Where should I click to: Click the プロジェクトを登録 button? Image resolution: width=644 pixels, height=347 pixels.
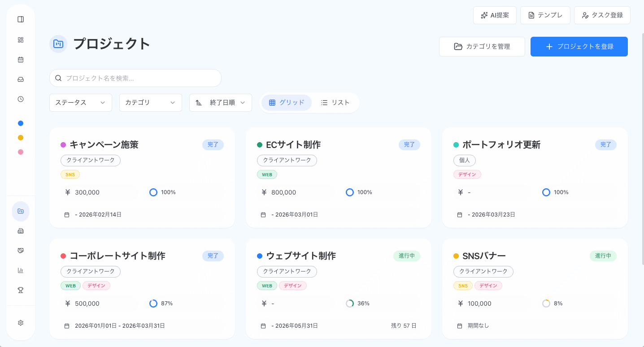point(579,46)
